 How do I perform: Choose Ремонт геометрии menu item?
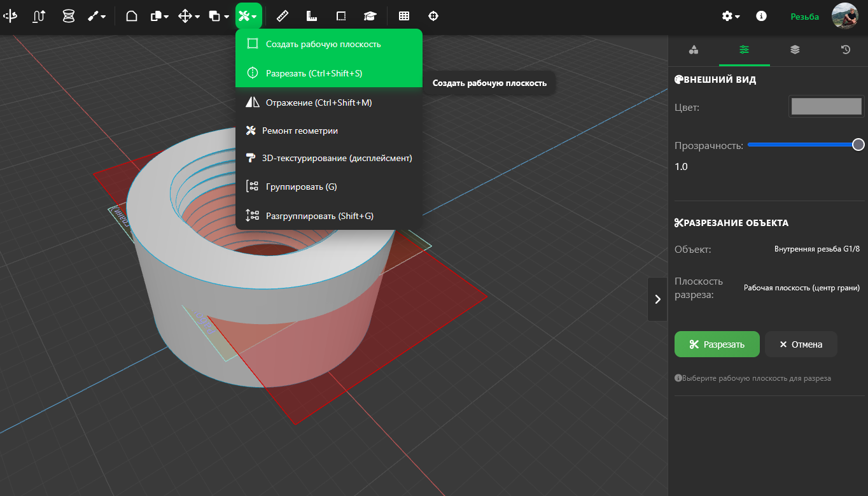pyautogui.click(x=329, y=131)
